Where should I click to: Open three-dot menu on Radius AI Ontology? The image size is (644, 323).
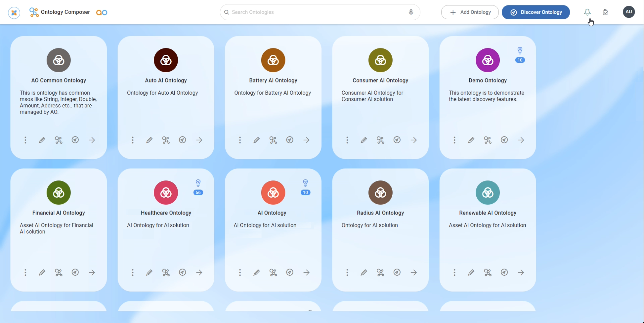(x=347, y=272)
